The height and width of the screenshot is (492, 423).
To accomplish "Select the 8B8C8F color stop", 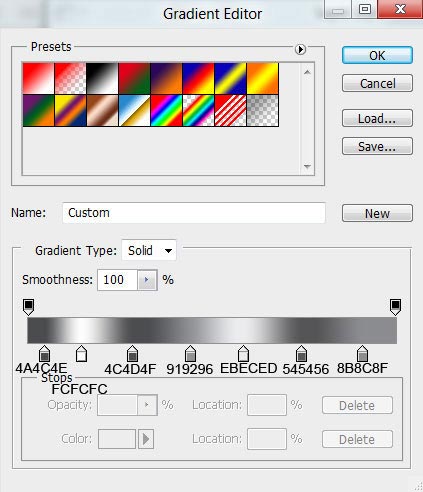I will [362, 354].
